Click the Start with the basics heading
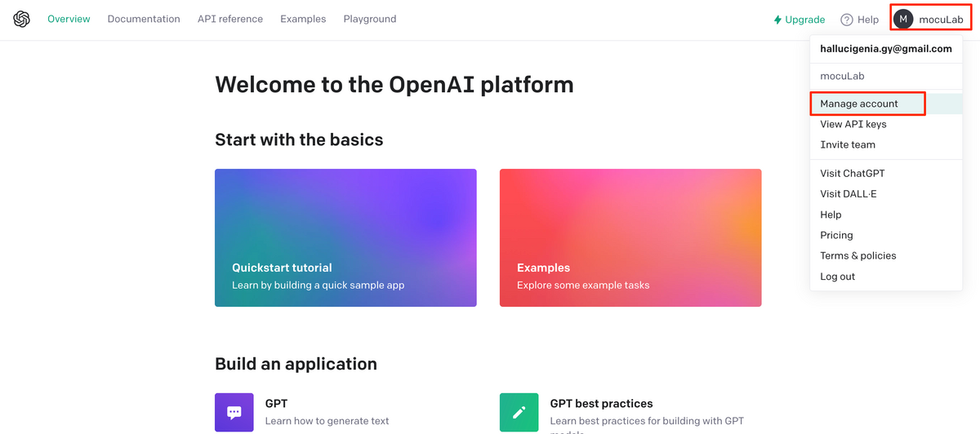This screenshot has width=980, height=434. click(299, 139)
